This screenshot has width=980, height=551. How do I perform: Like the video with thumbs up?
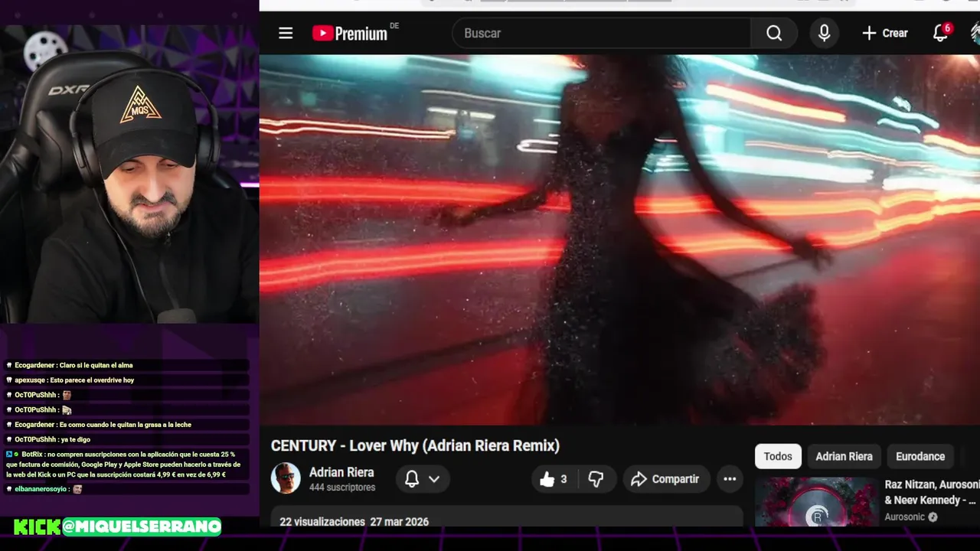(555, 479)
